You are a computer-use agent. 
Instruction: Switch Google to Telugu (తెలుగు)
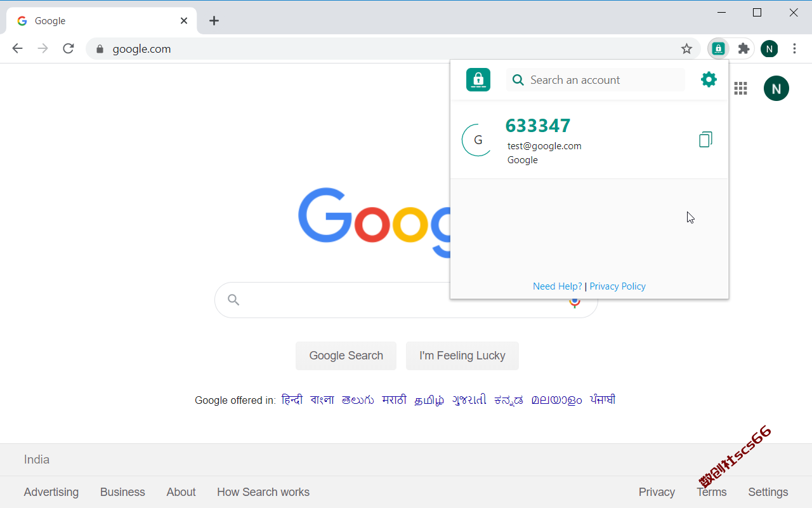[x=358, y=400]
